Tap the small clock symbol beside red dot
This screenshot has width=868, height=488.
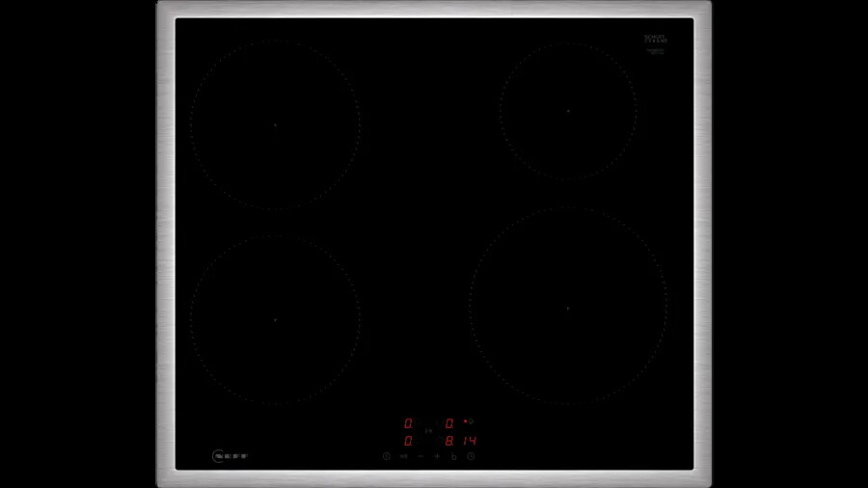click(x=472, y=421)
